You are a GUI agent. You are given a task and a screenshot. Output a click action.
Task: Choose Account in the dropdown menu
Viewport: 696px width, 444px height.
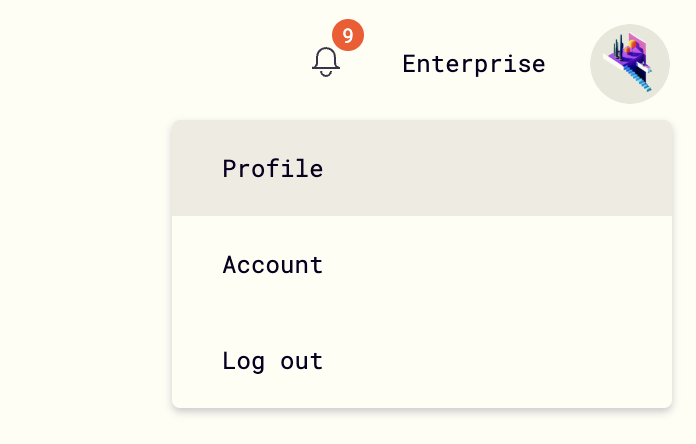tap(422, 265)
